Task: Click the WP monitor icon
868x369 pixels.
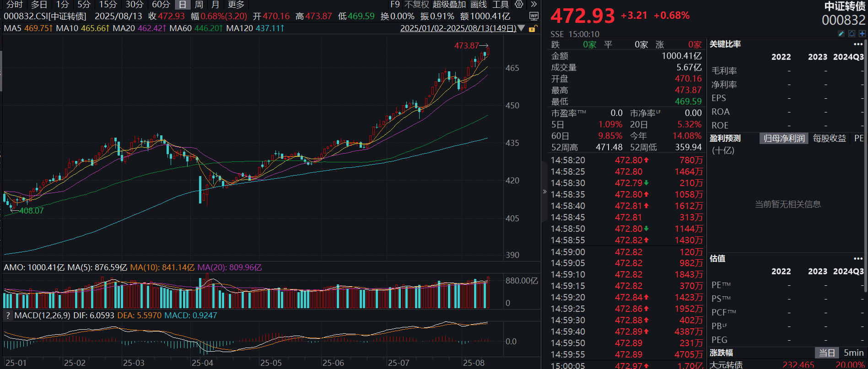Action: pos(534,16)
